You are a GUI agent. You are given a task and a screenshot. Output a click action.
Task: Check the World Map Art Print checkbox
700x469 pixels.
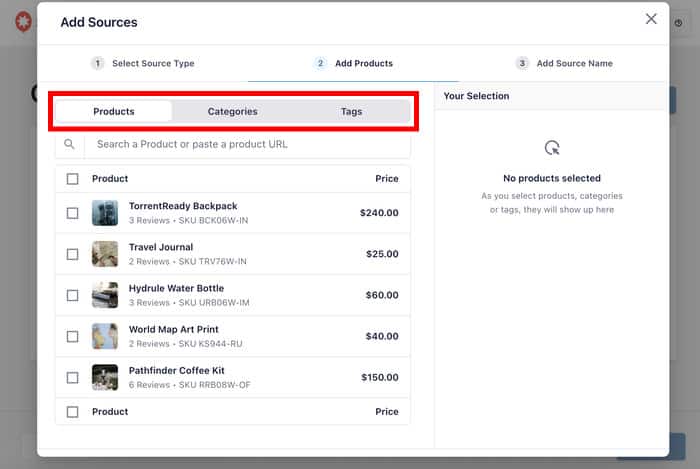(72, 336)
